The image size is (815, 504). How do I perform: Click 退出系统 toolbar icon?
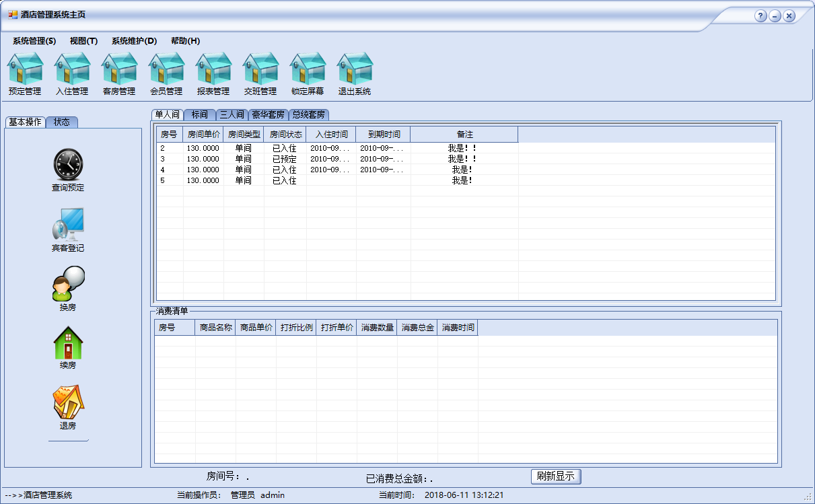pos(355,74)
